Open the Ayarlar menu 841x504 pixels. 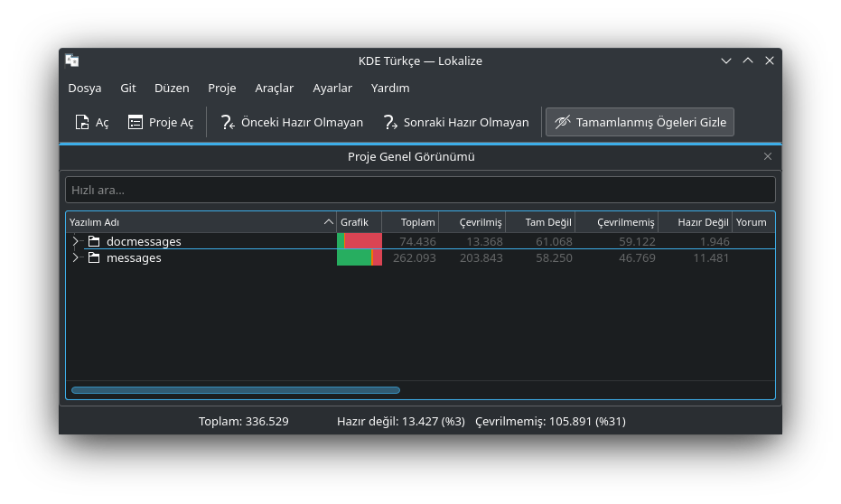tap(332, 88)
